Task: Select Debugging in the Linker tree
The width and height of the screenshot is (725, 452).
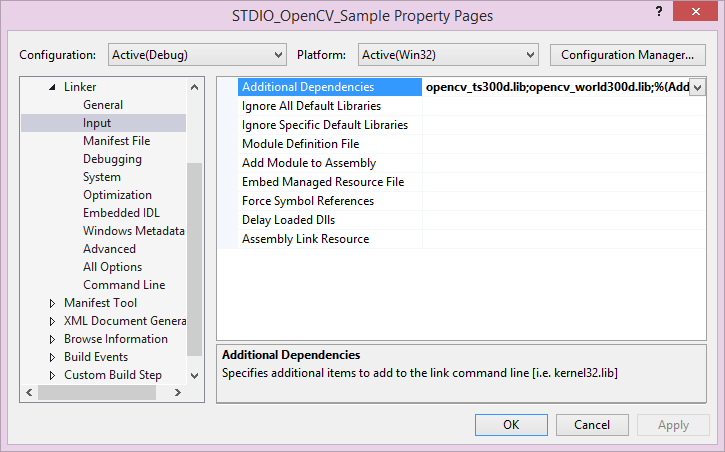Action: (x=112, y=159)
